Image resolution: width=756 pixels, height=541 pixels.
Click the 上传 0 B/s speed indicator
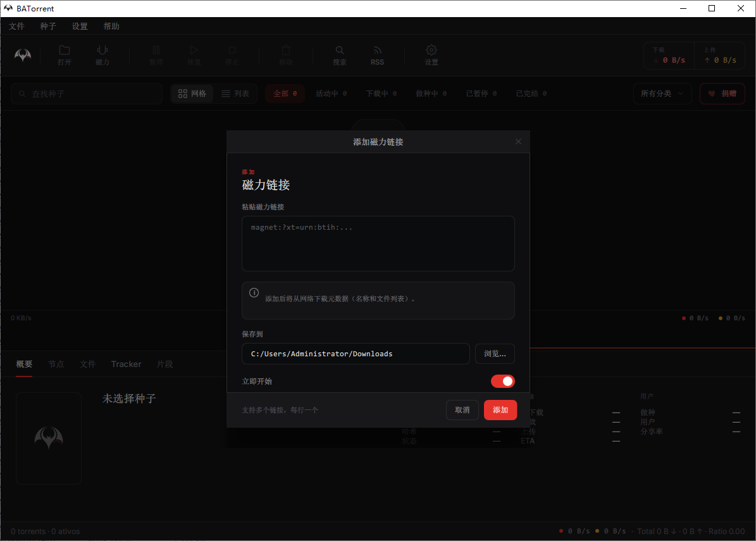(x=720, y=56)
